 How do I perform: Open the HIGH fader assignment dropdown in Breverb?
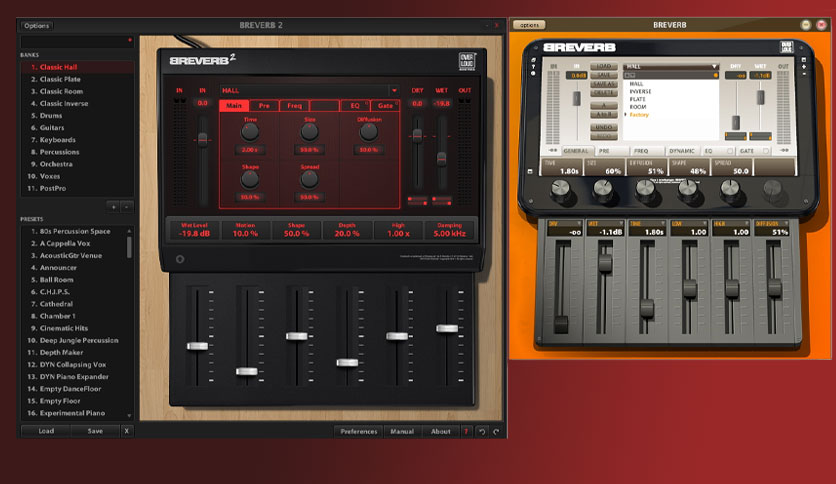pos(747,223)
